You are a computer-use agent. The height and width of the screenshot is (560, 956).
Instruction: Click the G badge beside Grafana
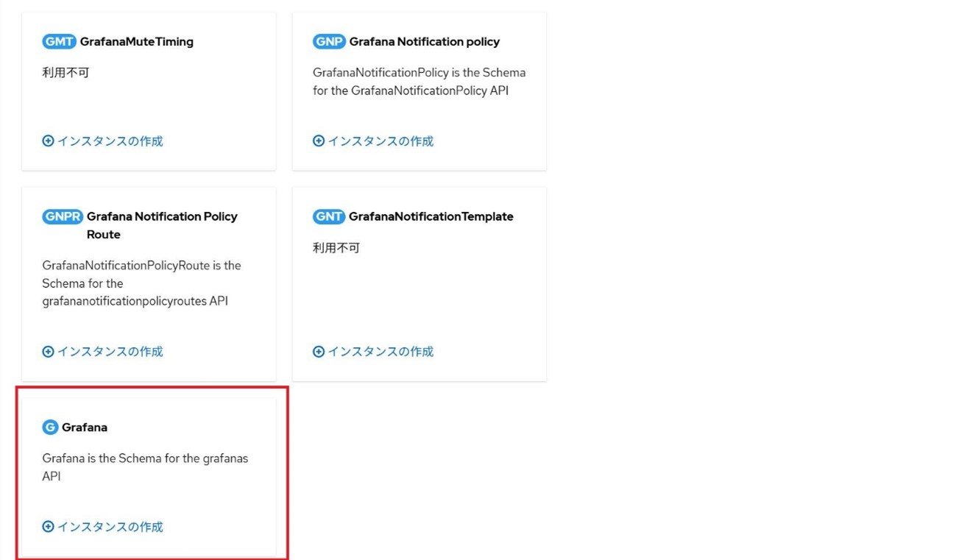pyautogui.click(x=50, y=428)
